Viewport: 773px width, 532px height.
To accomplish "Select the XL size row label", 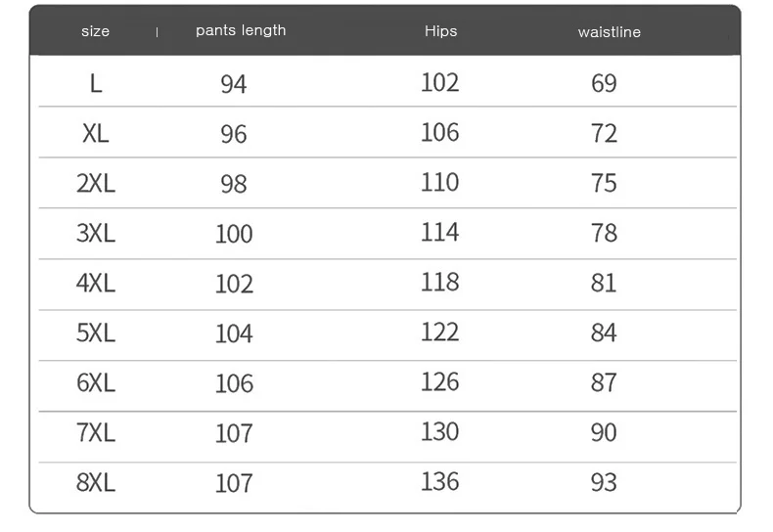I will point(95,133).
